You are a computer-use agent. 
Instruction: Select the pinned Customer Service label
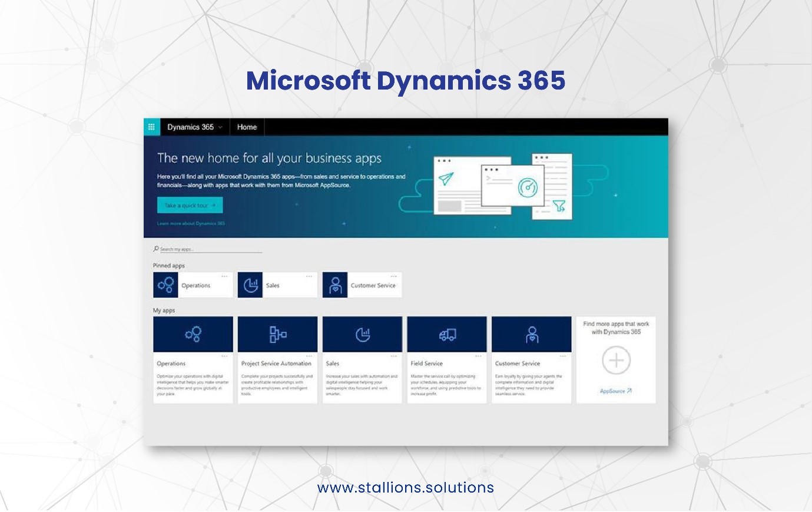point(373,285)
